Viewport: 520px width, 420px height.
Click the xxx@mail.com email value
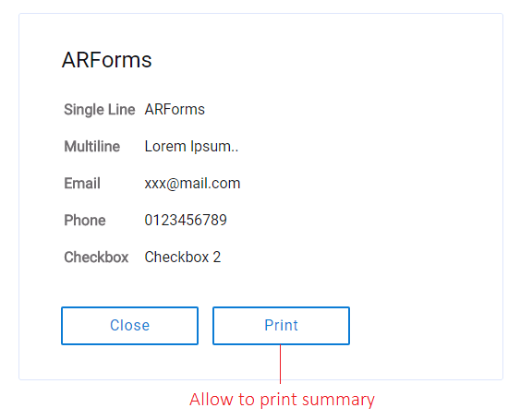coord(192,184)
